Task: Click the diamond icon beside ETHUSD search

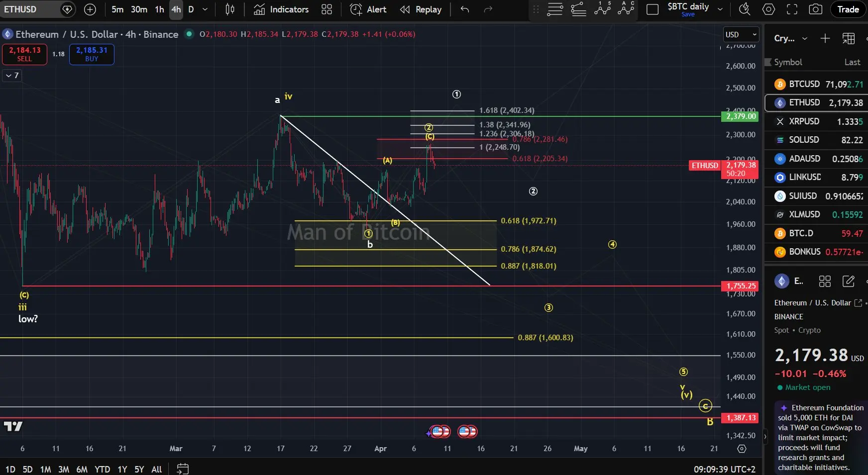Action: (x=67, y=9)
